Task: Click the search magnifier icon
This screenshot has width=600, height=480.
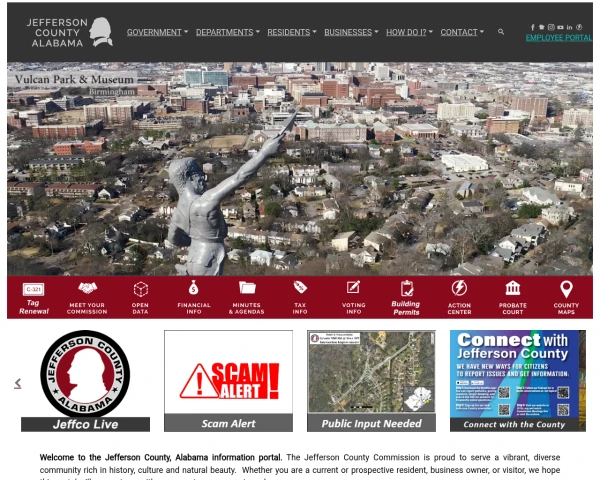Action: click(501, 32)
